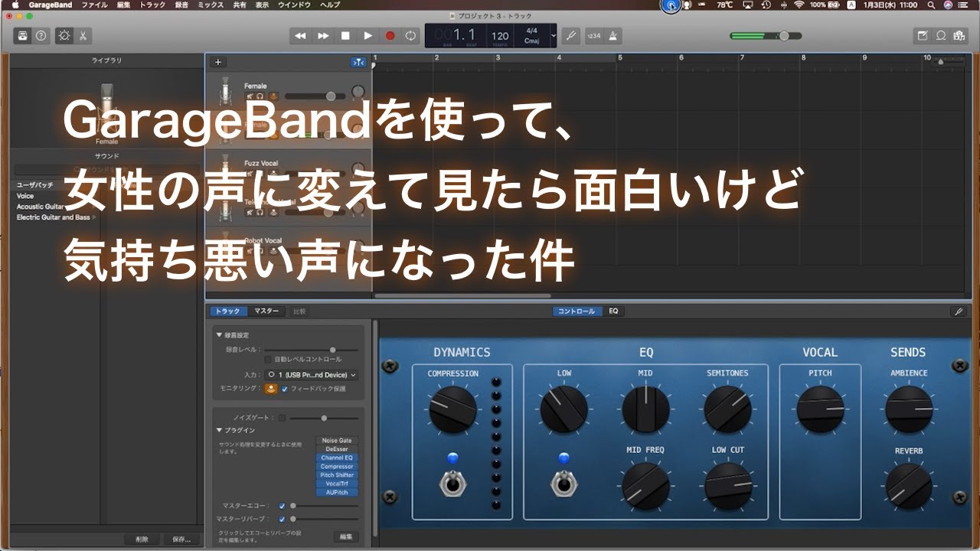Toggle the Smart Controls dial icon

pyautogui.click(x=64, y=35)
